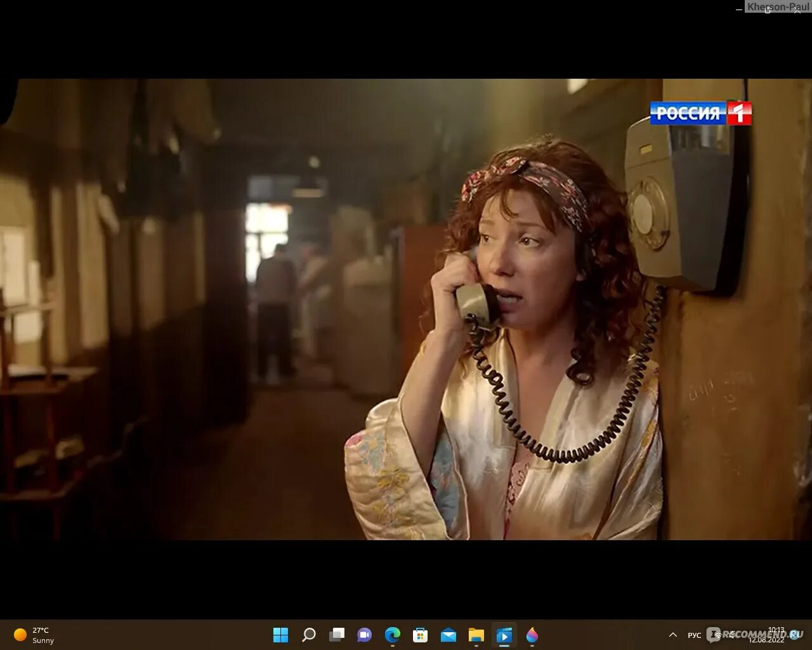
Task: Open weather widget showing 27°C Sunny
Action: tap(35, 635)
